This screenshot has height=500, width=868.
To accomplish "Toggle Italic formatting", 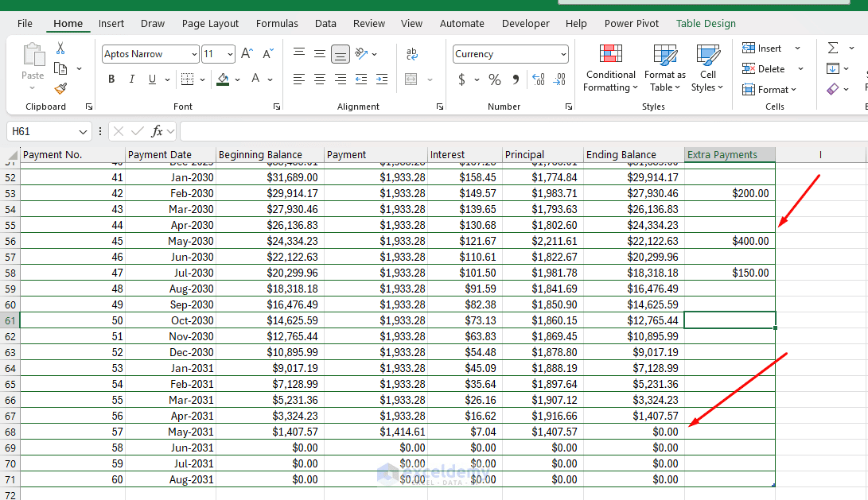I will [132, 79].
